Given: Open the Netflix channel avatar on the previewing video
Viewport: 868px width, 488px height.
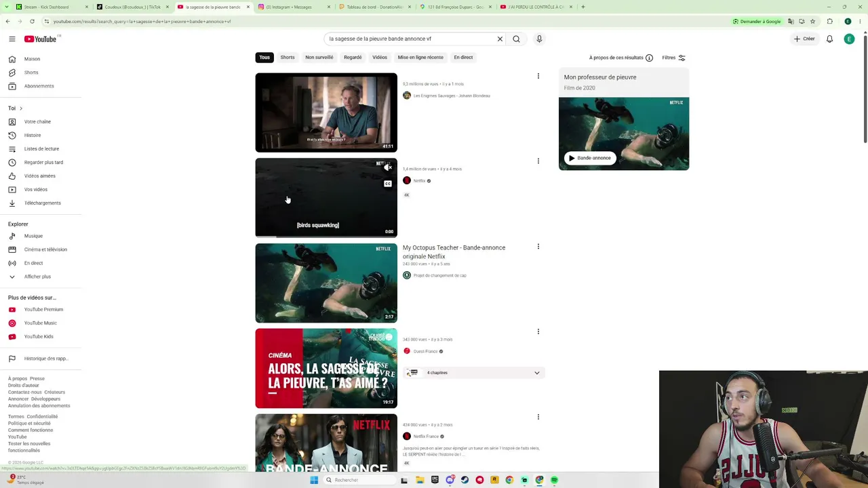Looking at the screenshot, I should tap(407, 180).
